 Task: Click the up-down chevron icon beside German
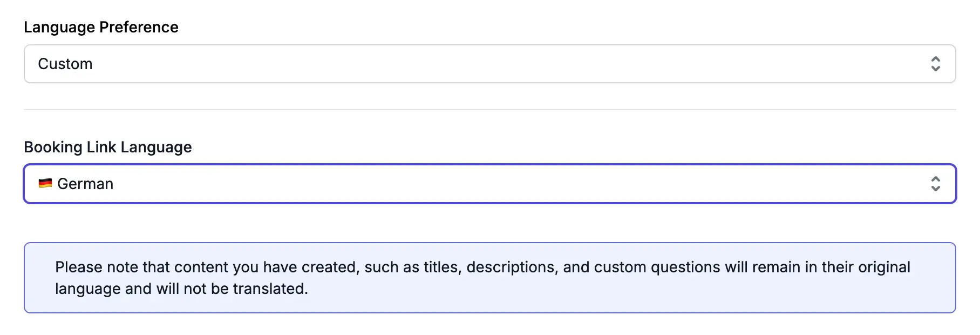tap(935, 184)
